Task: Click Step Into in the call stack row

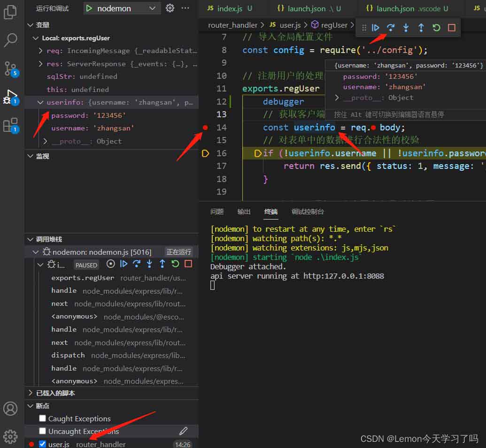Action: click(149, 264)
